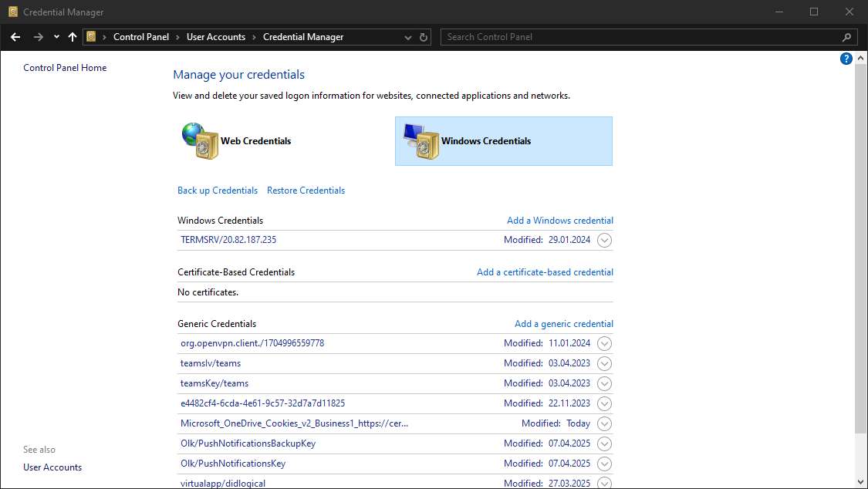Click the Back arrow in navigation bar
Image resolution: width=868 pixels, height=489 pixels.
click(15, 37)
